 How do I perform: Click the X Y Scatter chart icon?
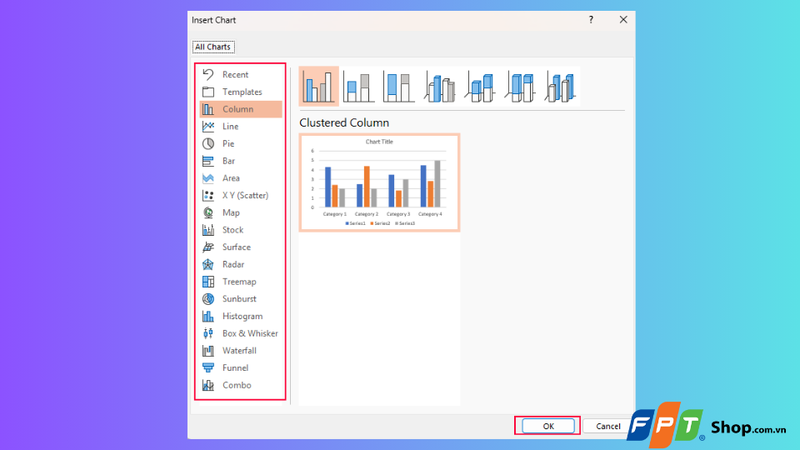pyautogui.click(x=208, y=195)
